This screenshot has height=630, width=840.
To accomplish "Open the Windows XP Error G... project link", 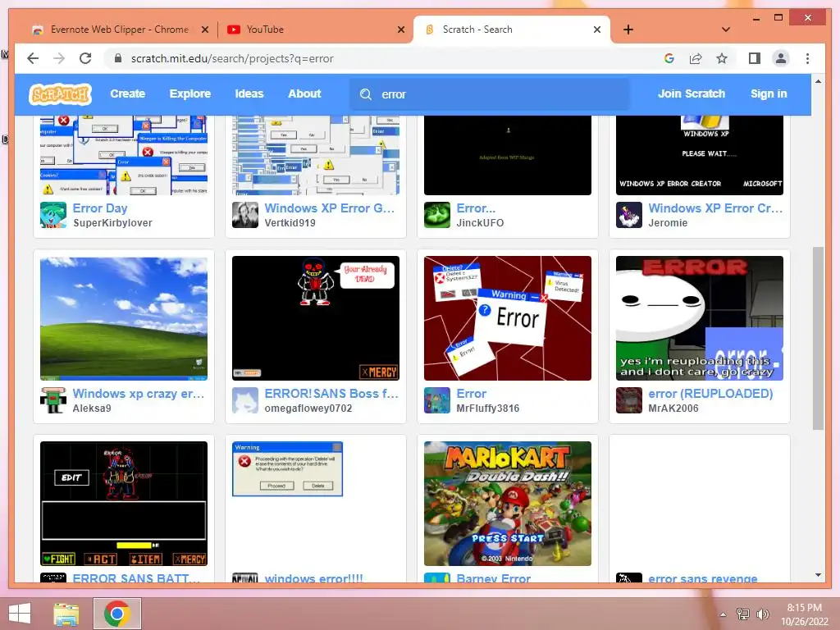I will [x=330, y=208].
